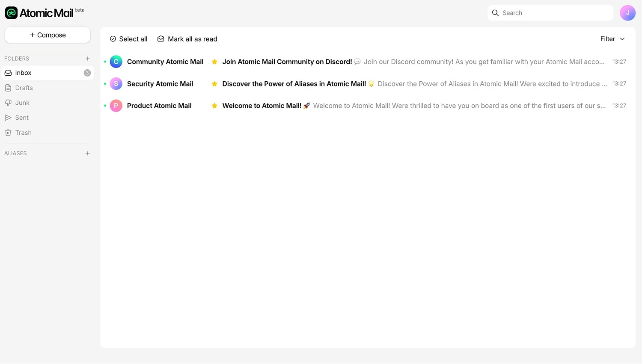Click preview text 'Join our Discord community!'
This screenshot has width=642, height=364.
click(408, 62)
